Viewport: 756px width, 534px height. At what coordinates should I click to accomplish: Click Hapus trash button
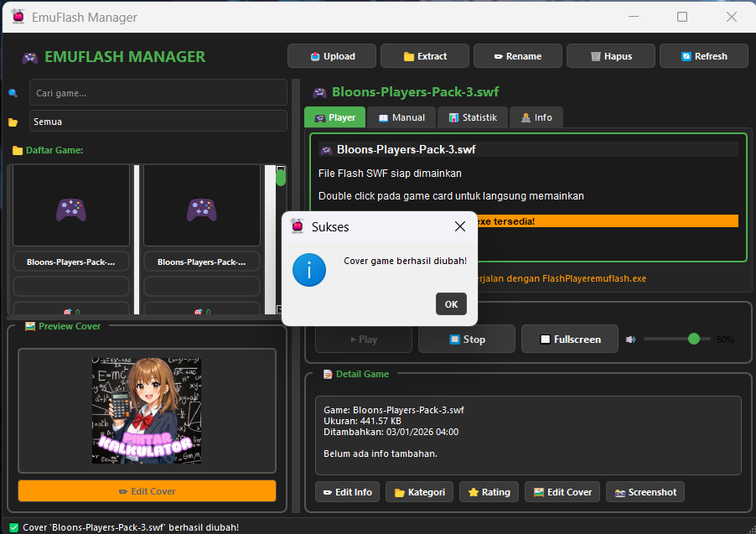(x=611, y=56)
